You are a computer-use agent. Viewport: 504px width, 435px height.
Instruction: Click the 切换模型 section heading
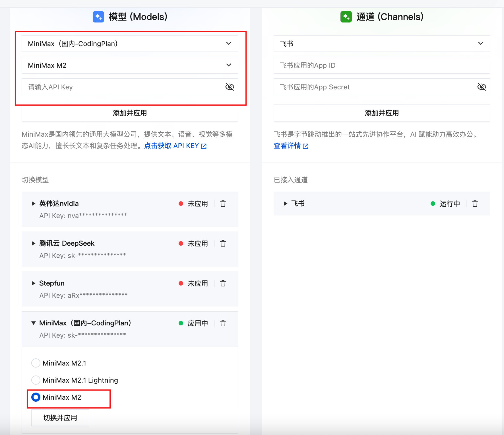pos(35,180)
